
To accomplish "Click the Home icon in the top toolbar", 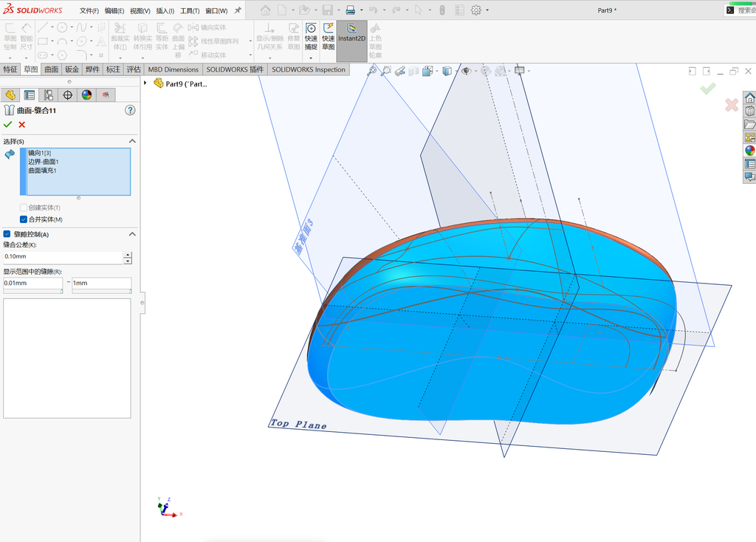I will pyautogui.click(x=265, y=10).
